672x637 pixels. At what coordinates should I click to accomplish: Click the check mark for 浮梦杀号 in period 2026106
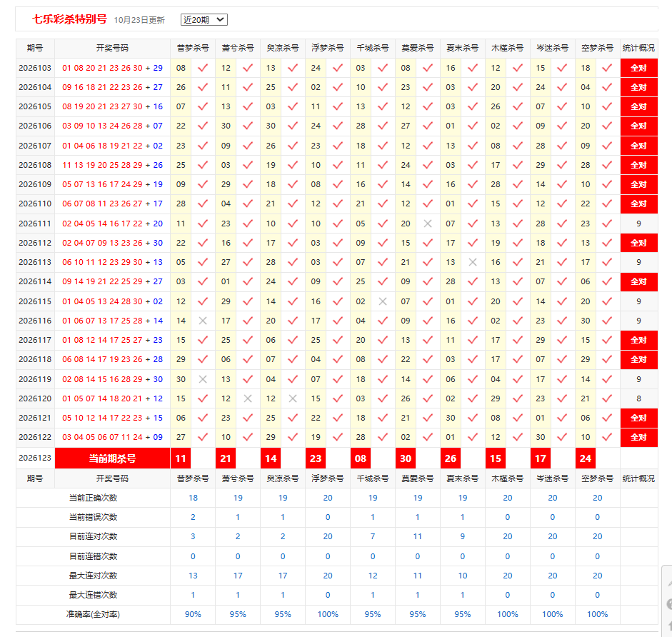click(338, 126)
